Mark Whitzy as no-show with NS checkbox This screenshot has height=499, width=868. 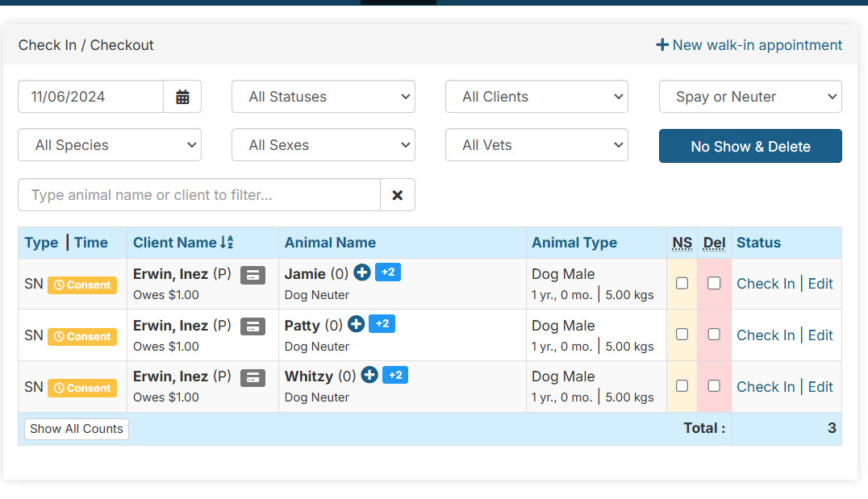point(682,385)
